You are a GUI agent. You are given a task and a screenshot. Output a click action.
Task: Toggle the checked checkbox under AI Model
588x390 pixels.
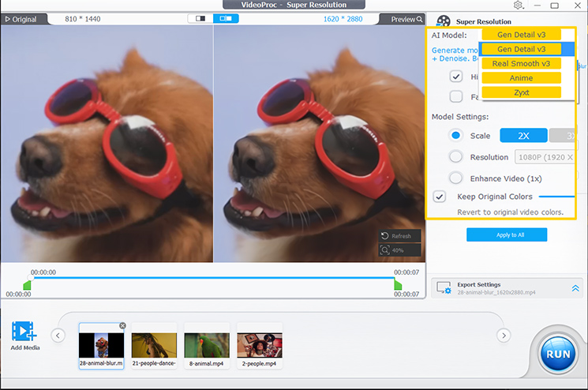pyautogui.click(x=455, y=77)
